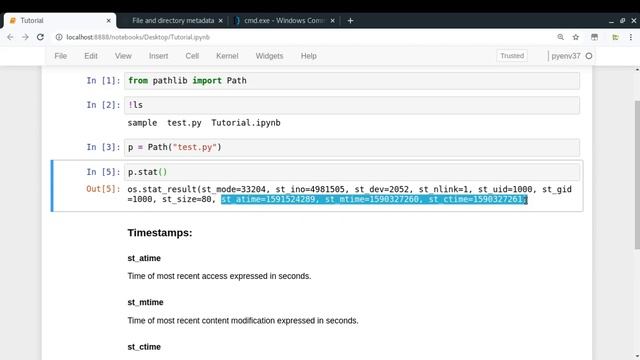
Task: Click the pyenv37 kernel name
Action: 565,56
